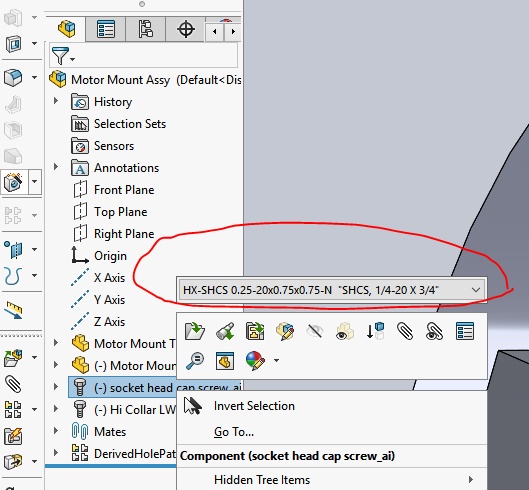Click Zoom to Selection magnifier icon
529x490 pixels.
click(x=195, y=361)
